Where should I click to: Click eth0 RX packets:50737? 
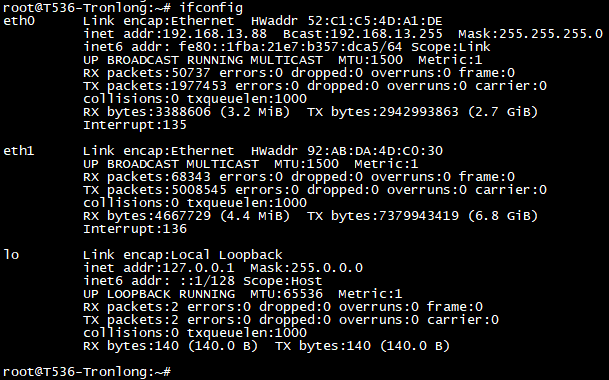[147, 73]
